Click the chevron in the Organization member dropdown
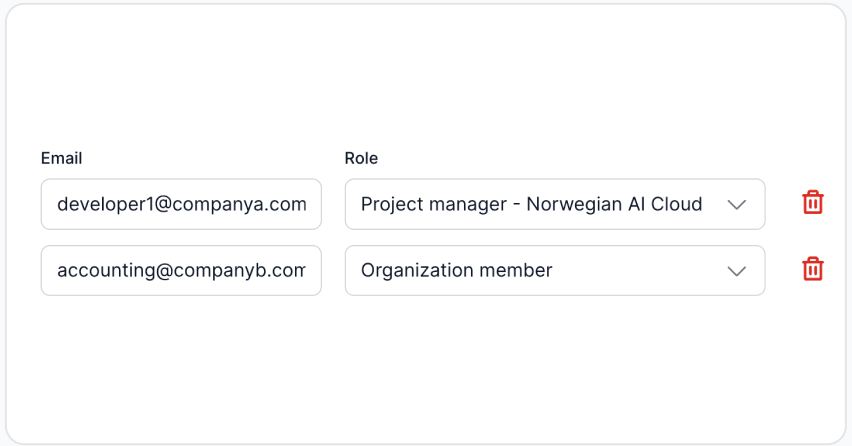This screenshot has height=446, width=852. click(x=737, y=270)
